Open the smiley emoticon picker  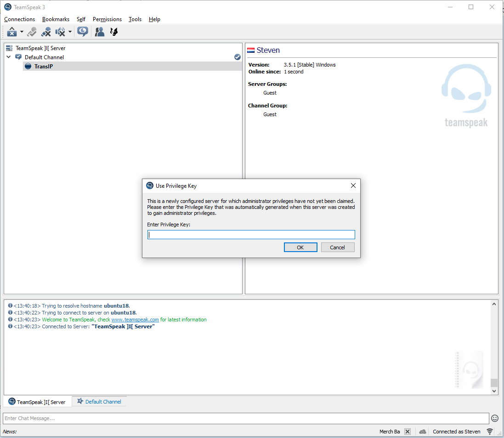click(495, 418)
